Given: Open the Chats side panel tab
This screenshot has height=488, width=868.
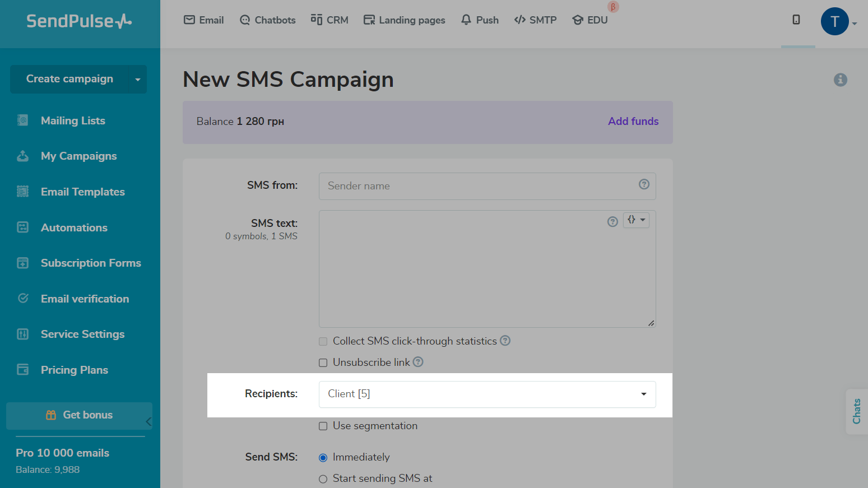Looking at the screenshot, I should [x=856, y=411].
